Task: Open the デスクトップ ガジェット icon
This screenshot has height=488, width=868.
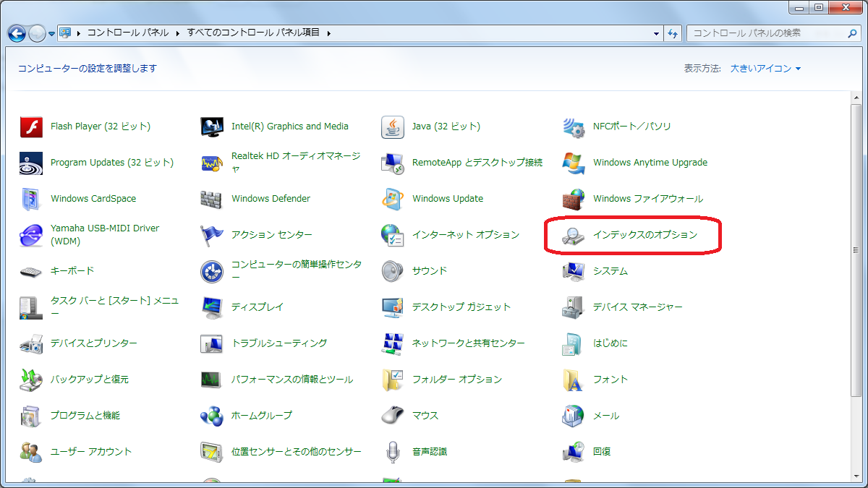Action: click(393, 307)
